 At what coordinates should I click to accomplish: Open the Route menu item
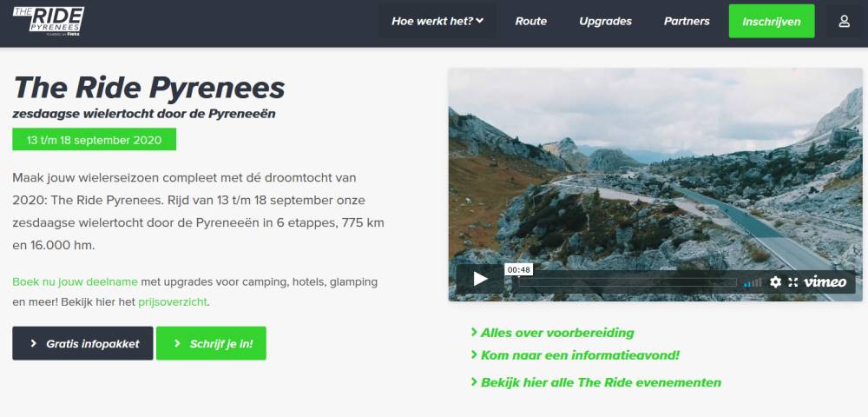coord(531,22)
